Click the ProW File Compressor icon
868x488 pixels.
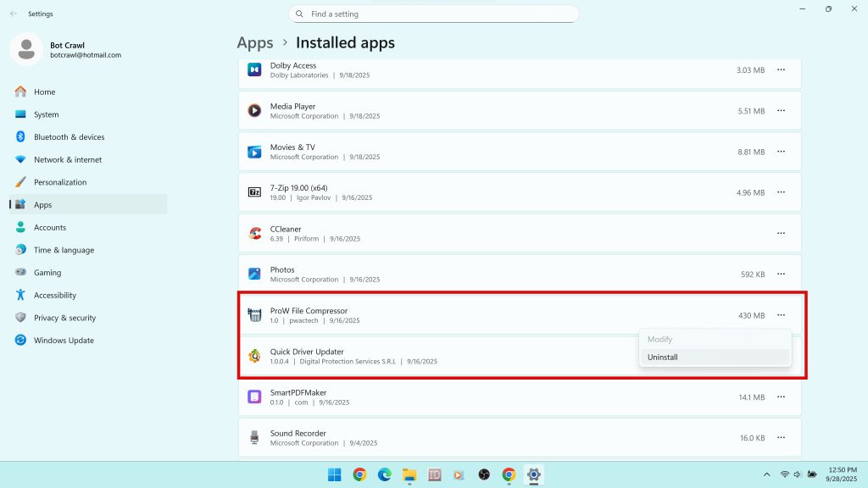pyautogui.click(x=254, y=315)
